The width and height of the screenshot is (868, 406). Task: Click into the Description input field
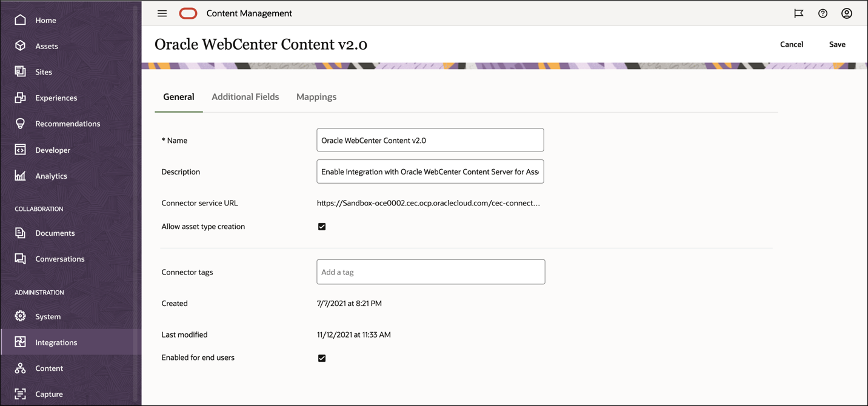tap(430, 171)
